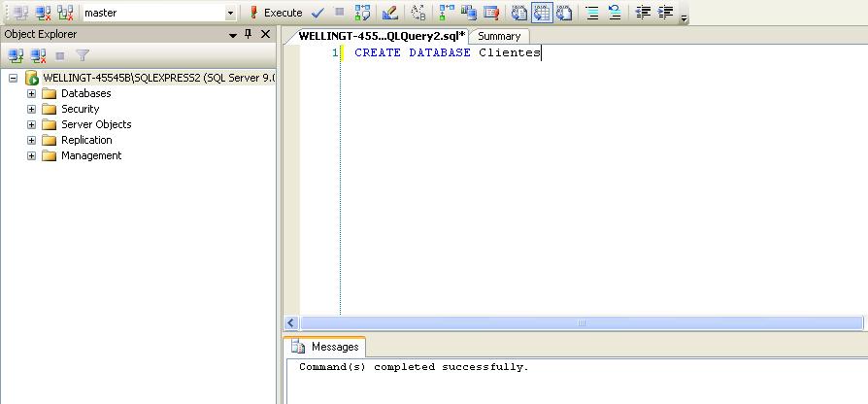Click the Execute query button

(275, 13)
